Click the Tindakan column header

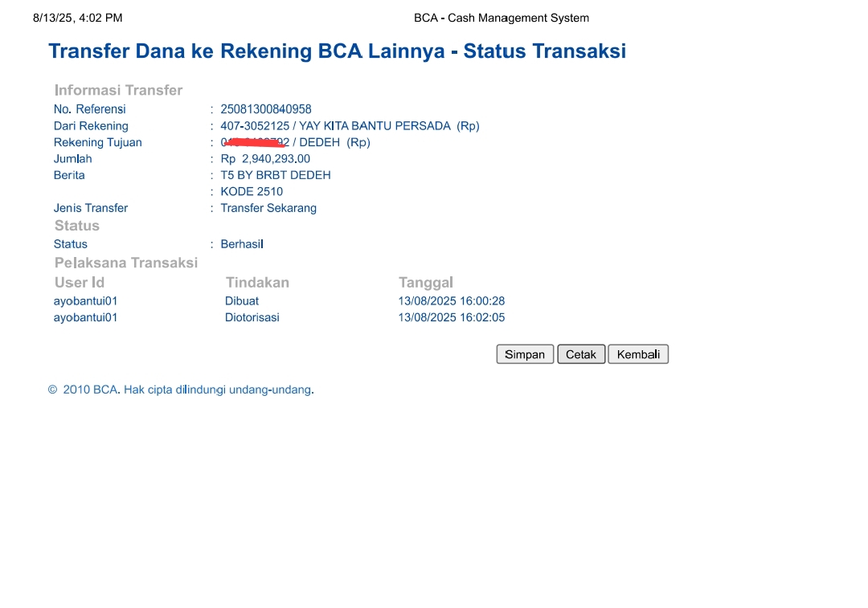click(x=257, y=283)
